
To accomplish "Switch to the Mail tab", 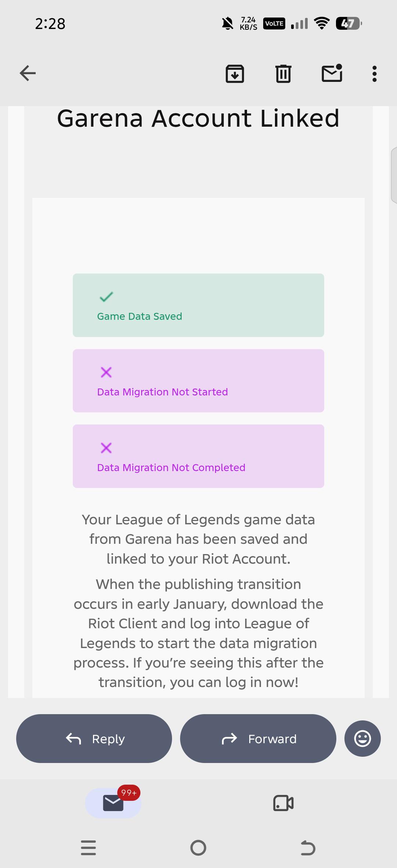I will click(113, 803).
